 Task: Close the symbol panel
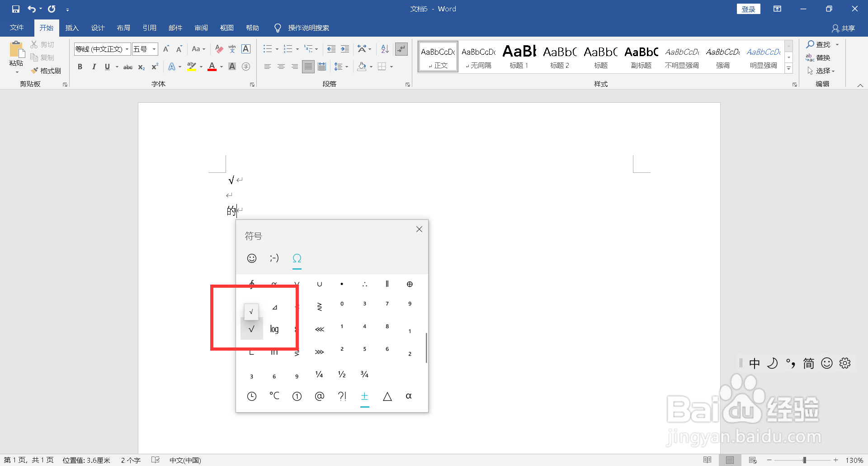(x=419, y=229)
